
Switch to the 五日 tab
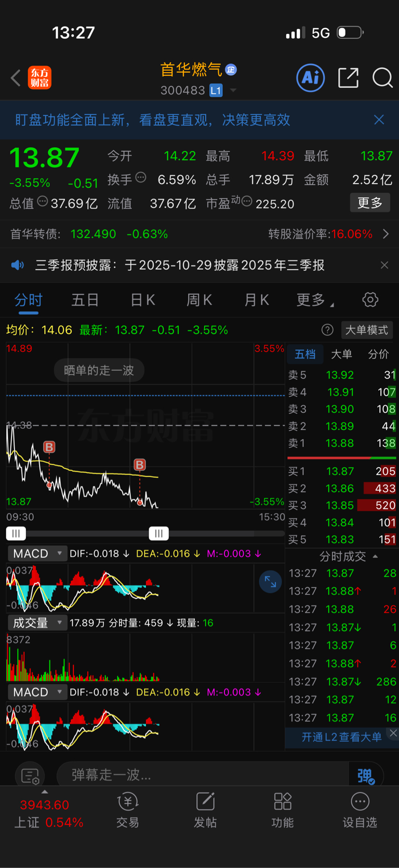[x=85, y=300]
